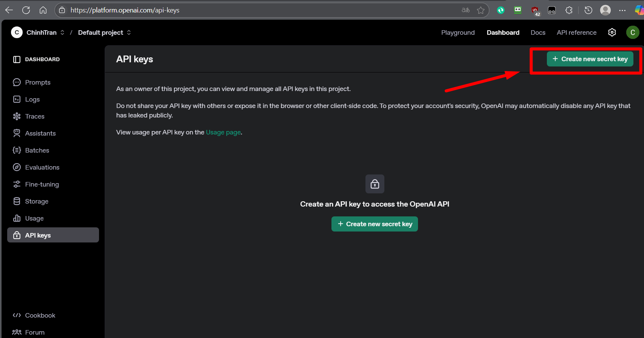Viewport: 644px width, 338px height.
Task: Click "Create an API key to access the OpenAI API" text
Action: [375, 204]
